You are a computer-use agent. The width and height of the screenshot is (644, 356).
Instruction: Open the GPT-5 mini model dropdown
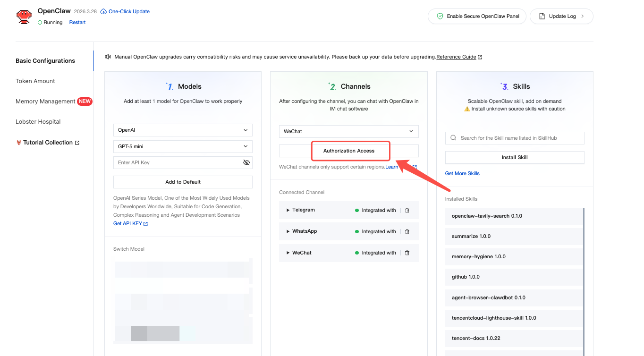[x=183, y=146]
